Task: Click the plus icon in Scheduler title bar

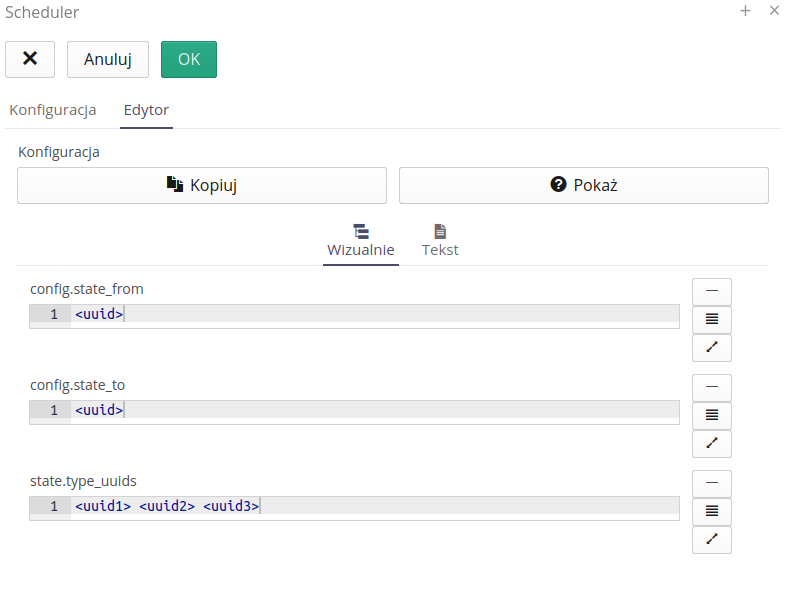Action: pyautogui.click(x=745, y=11)
